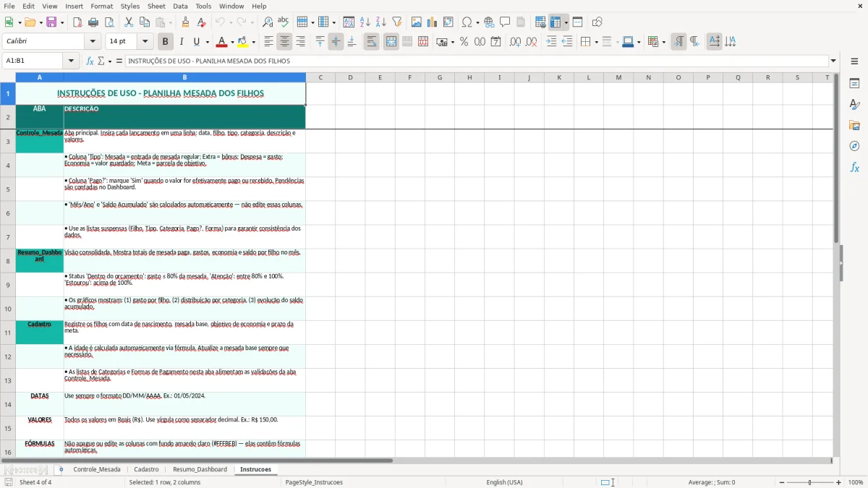Expand the formula bar with its arrow
This screenshot has width=868, height=488.
point(833,61)
